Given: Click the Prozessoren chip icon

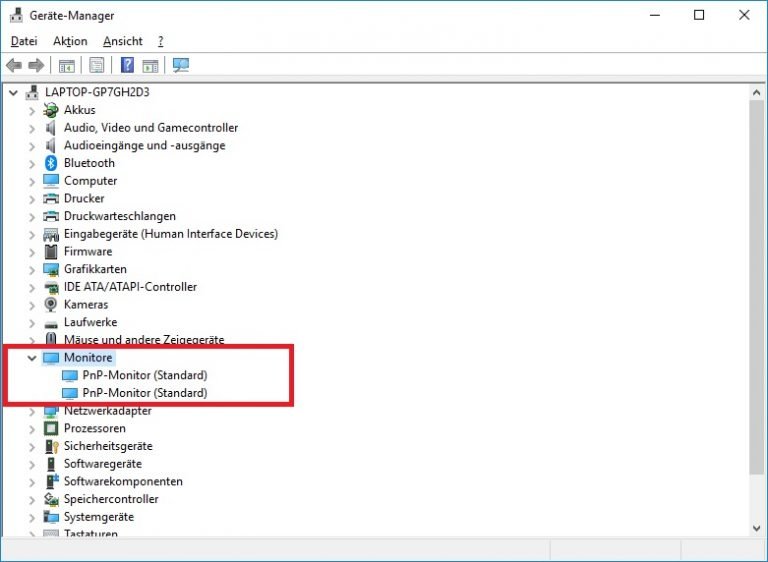Looking at the screenshot, I should (51, 429).
